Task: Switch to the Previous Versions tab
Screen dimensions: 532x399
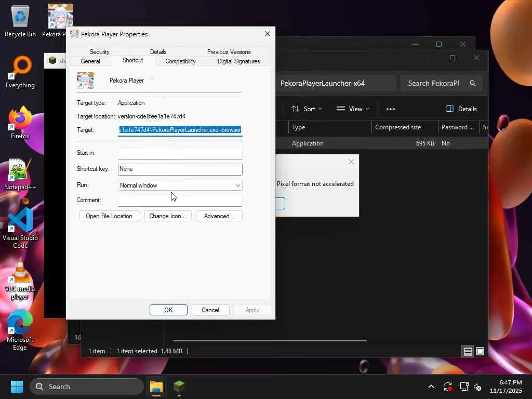Action: [229, 52]
